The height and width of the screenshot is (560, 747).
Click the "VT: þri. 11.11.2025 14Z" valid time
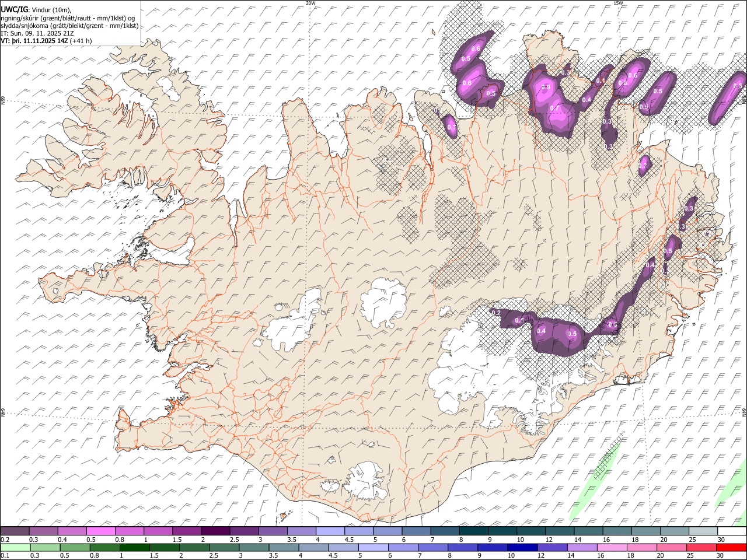tap(34, 41)
